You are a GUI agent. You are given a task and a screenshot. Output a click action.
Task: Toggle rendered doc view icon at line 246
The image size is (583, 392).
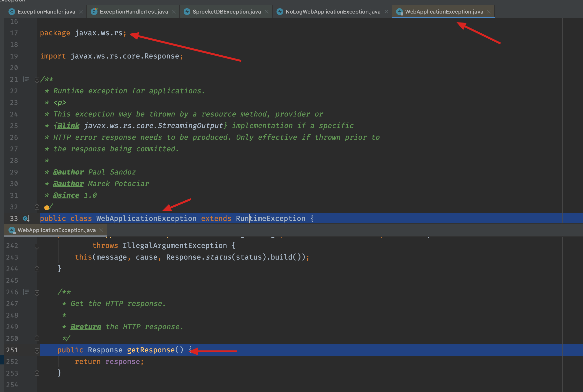(26, 292)
